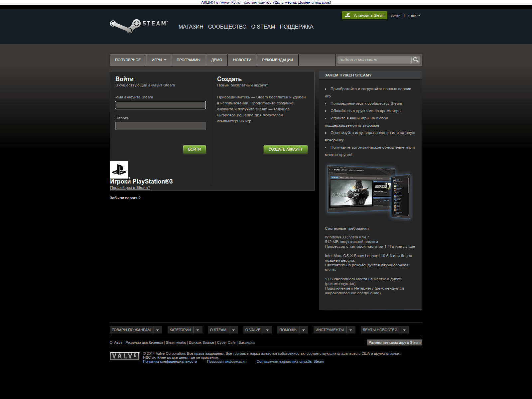Open the Сообщество menu

pos(227,27)
